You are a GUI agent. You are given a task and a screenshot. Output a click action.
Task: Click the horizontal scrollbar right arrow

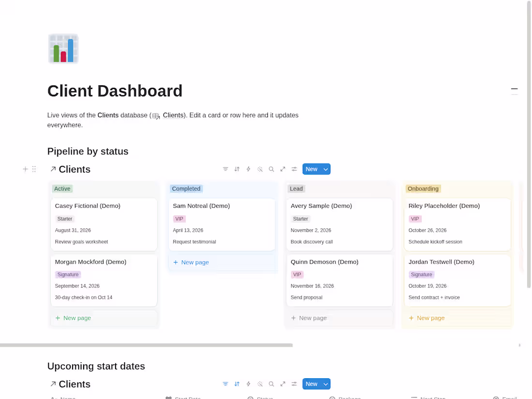(x=519, y=345)
